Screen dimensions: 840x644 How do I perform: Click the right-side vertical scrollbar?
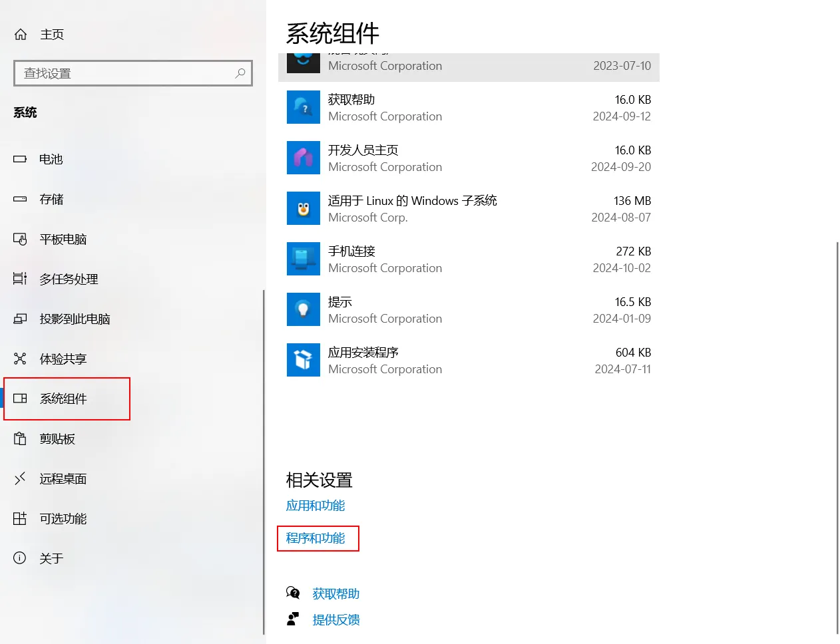(837, 438)
